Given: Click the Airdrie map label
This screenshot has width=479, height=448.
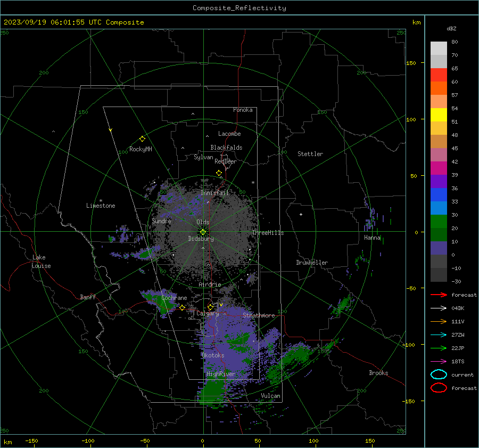Looking at the screenshot, I should [x=210, y=284].
